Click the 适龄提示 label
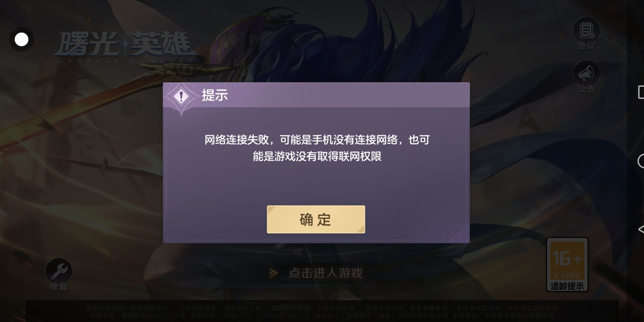The width and height of the screenshot is (644, 322). (567, 286)
